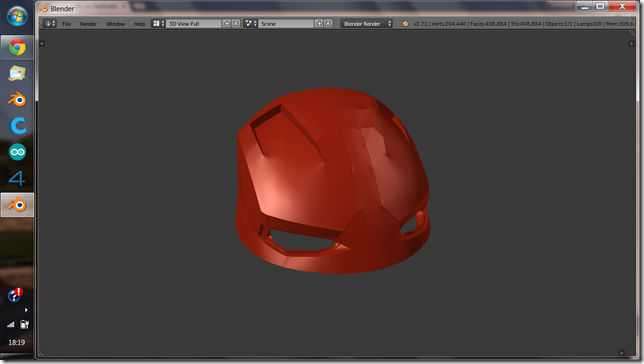Open the Help menu
The width and height of the screenshot is (644, 364).
[x=139, y=24]
